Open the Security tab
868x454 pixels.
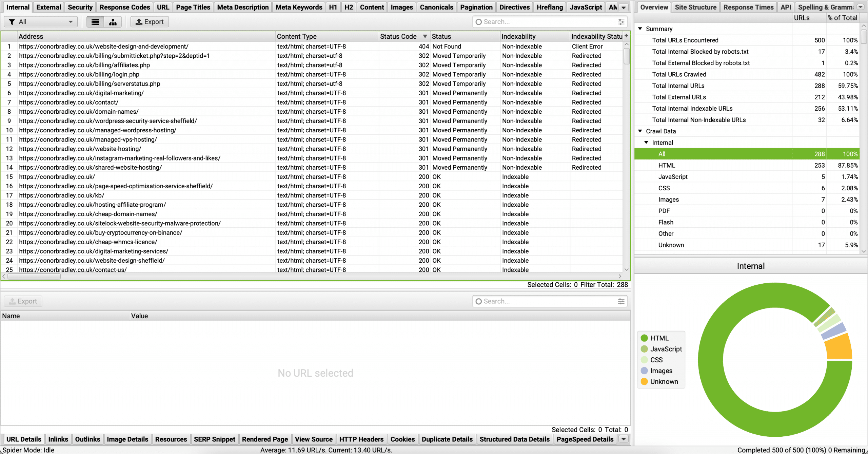tap(80, 7)
